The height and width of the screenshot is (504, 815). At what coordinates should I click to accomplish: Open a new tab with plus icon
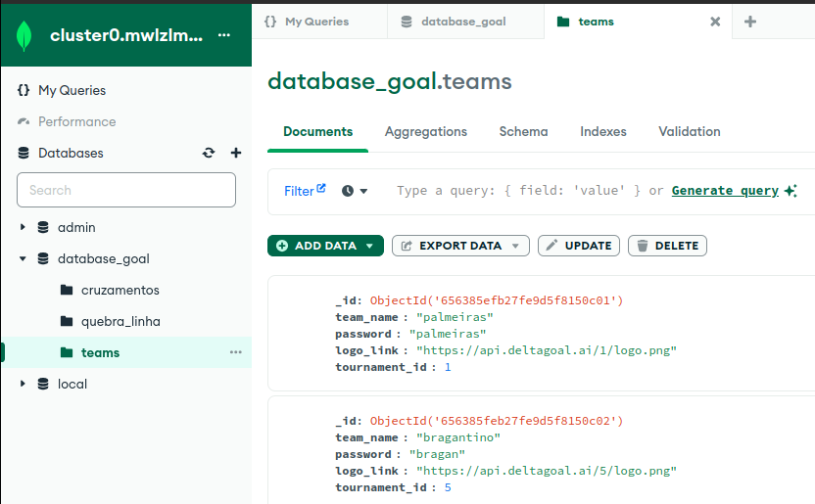click(750, 22)
